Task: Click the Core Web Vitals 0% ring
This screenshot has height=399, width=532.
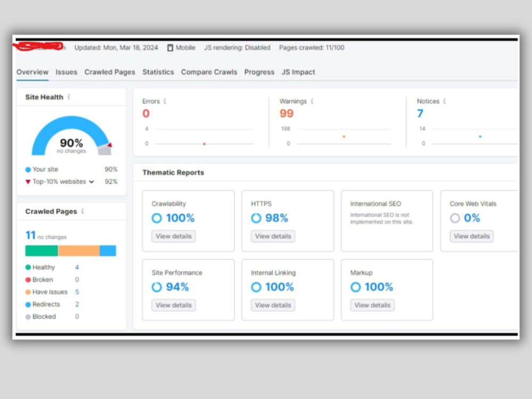Action: click(455, 218)
